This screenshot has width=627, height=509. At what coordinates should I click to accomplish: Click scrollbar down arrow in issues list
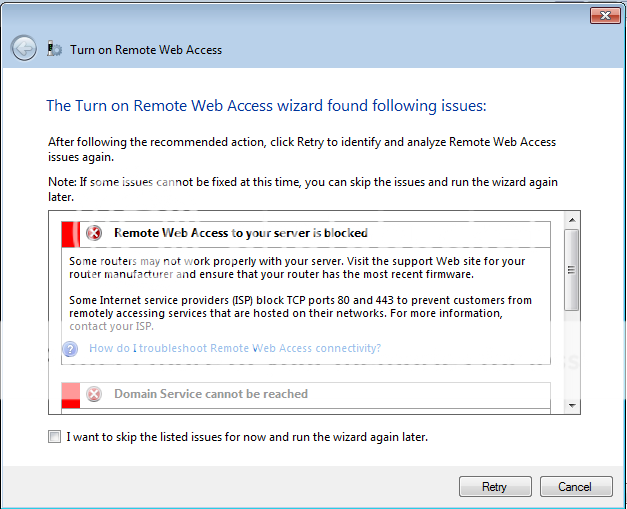pyautogui.click(x=572, y=406)
